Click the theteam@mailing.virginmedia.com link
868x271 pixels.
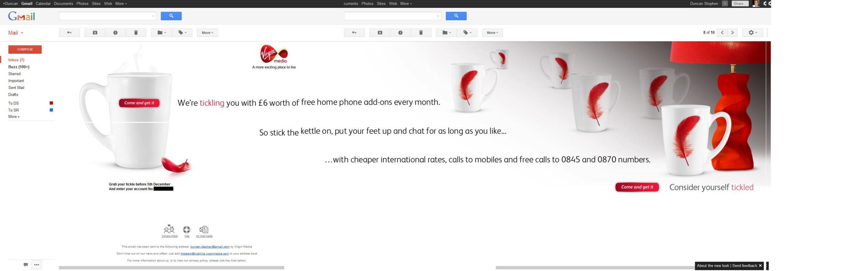point(204,253)
